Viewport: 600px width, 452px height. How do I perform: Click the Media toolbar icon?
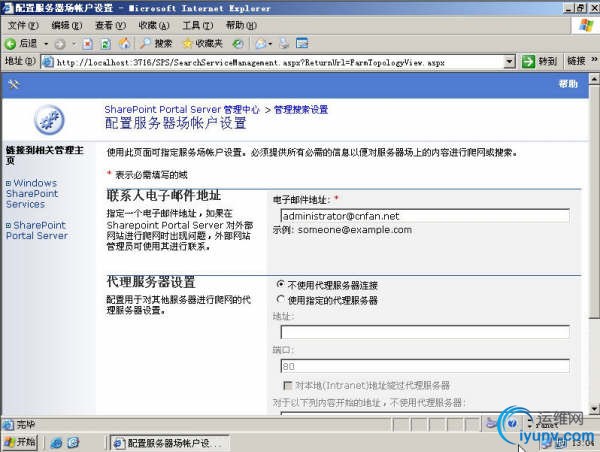coord(238,44)
